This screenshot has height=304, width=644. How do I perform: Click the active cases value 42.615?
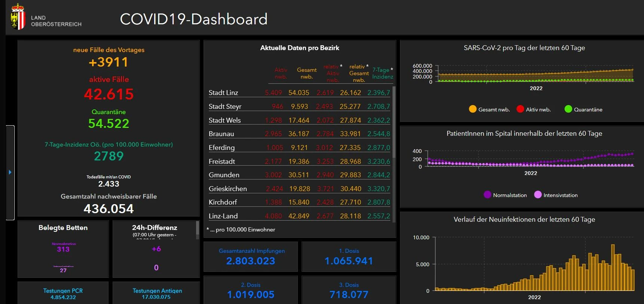(x=109, y=94)
